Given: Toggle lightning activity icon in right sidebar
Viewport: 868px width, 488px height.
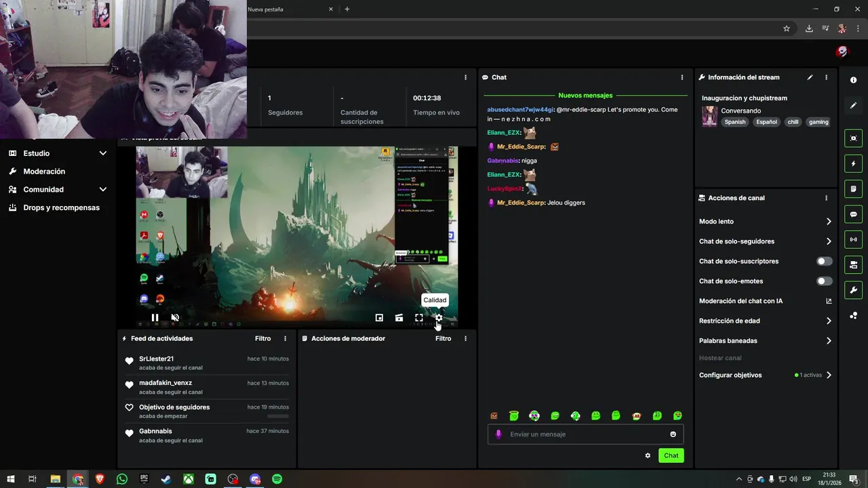Looking at the screenshot, I should pyautogui.click(x=853, y=163).
